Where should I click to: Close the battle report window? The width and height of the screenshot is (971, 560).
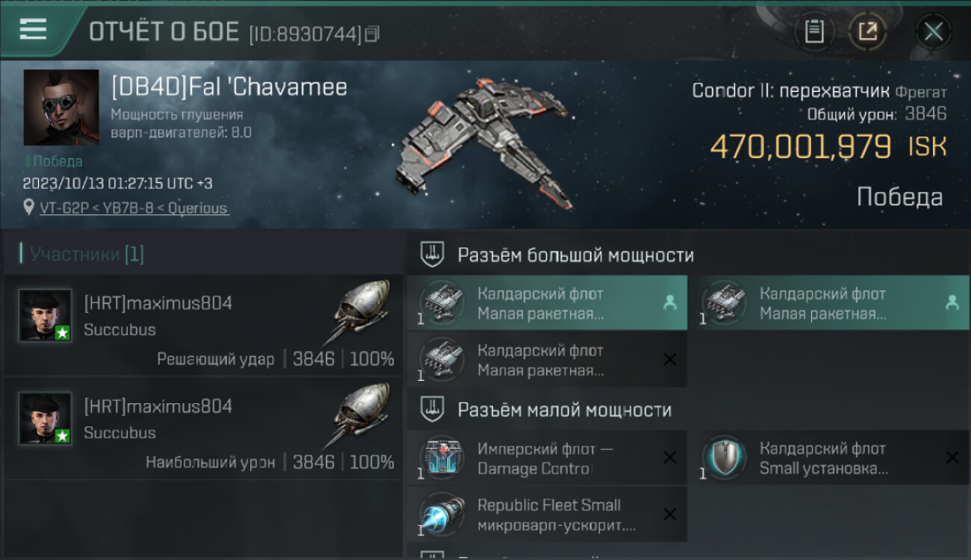(x=933, y=32)
